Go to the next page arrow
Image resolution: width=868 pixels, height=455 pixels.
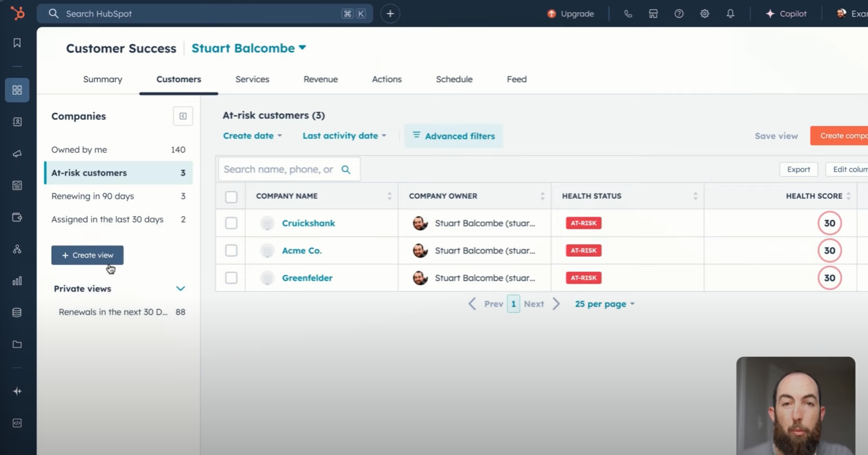(557, 304)
